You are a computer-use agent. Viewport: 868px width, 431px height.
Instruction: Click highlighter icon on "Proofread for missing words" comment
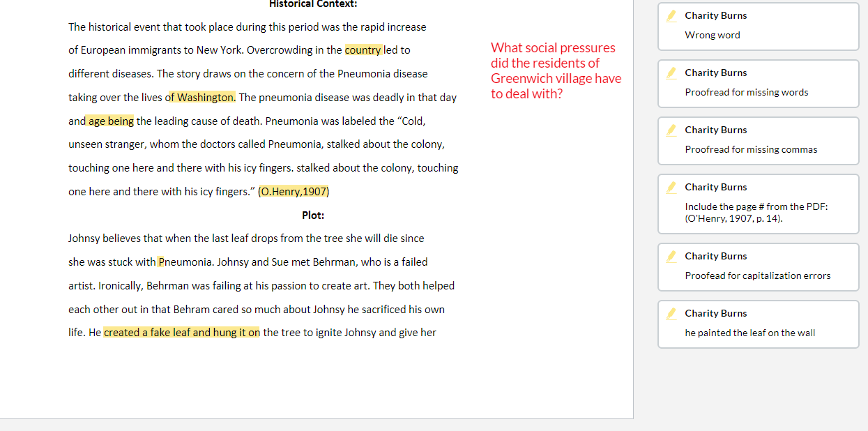671,73
